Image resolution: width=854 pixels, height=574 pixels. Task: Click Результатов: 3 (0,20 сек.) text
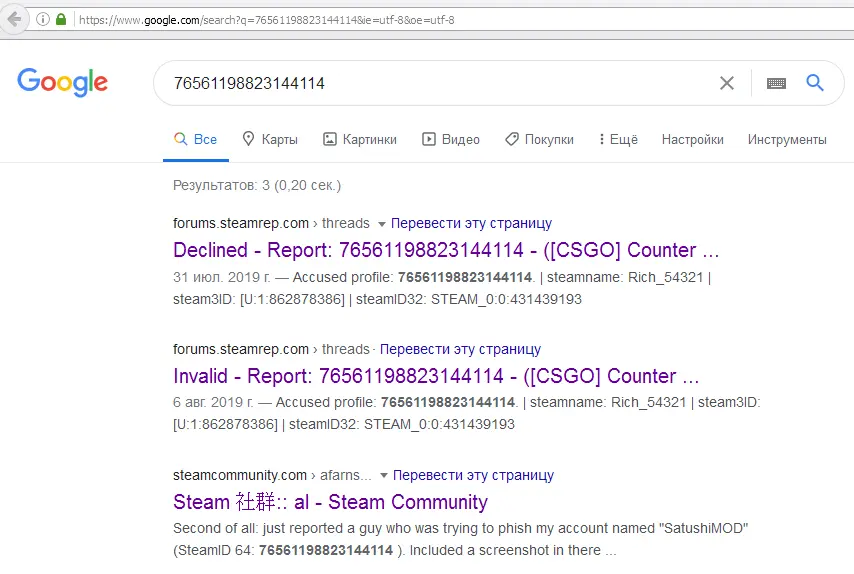(x=257, y=185)
